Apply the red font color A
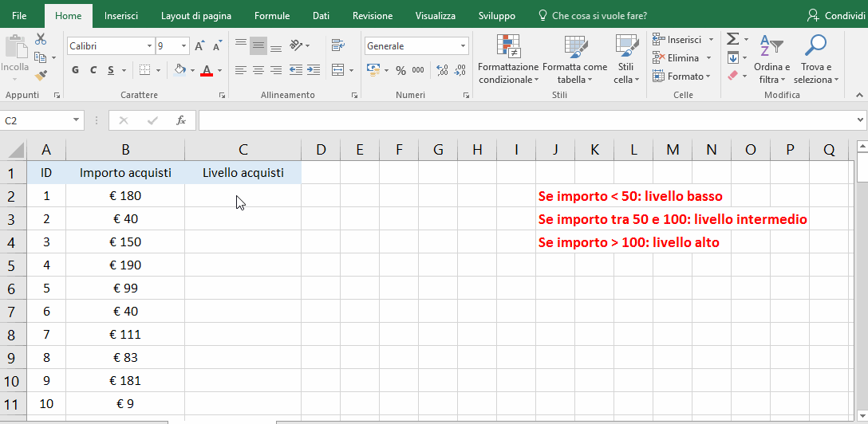 tap(207, 70)
